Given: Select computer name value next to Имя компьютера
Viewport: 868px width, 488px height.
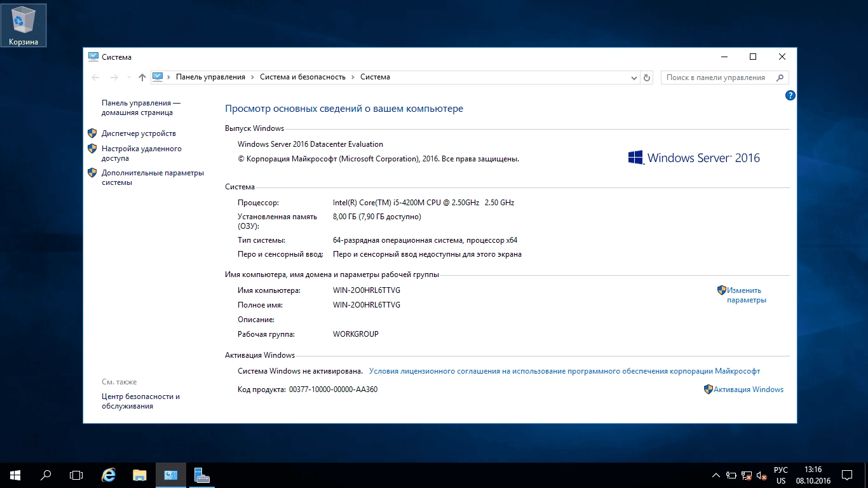Looking at the screenshot, I should coord(367,290).
